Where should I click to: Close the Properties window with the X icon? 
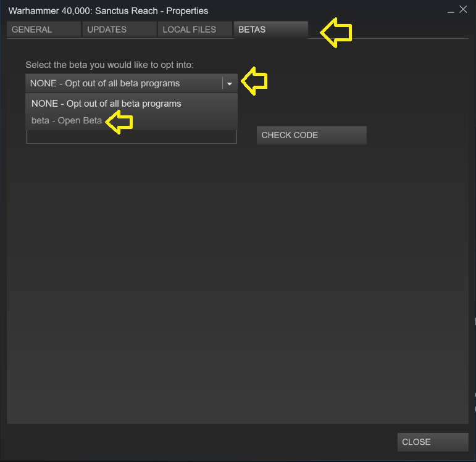(x=463, y=10)
